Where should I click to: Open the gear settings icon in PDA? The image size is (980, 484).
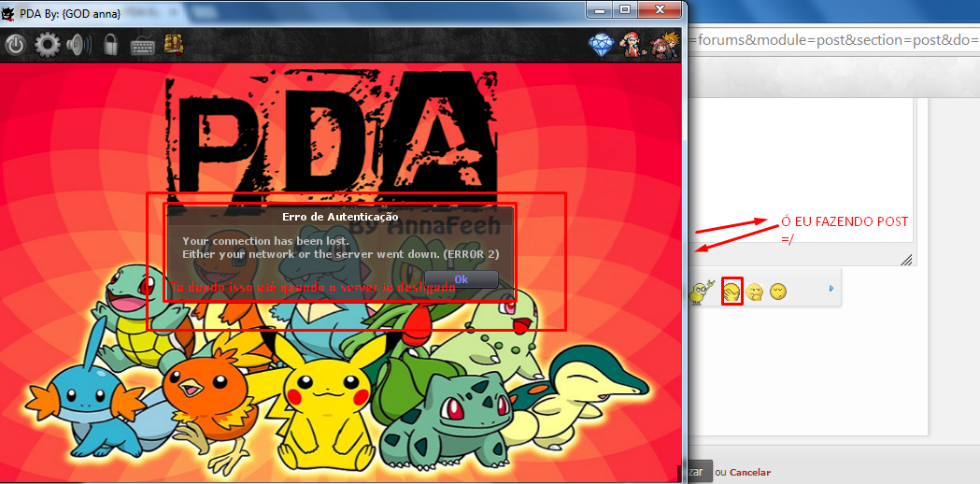[47, 46]
